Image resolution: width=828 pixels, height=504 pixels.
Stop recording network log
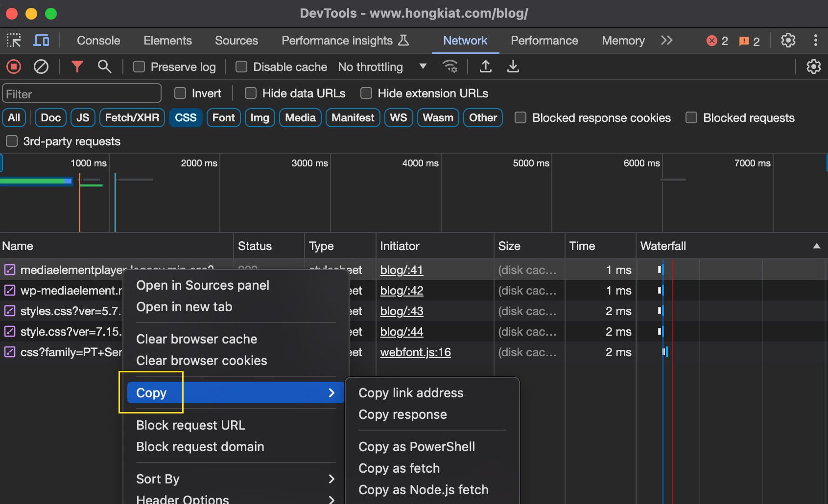[x=14, y=67]
